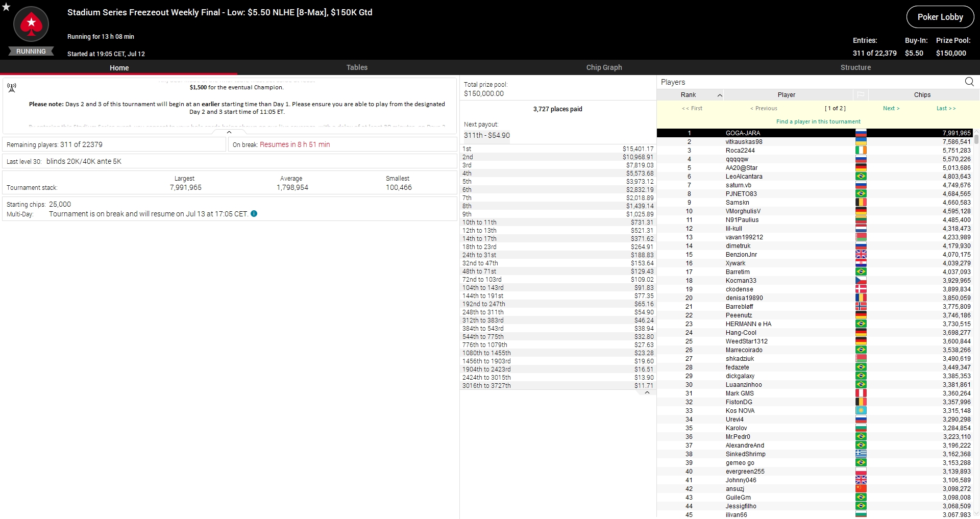Click the Poker Lobby button

[x=940, y=17]
